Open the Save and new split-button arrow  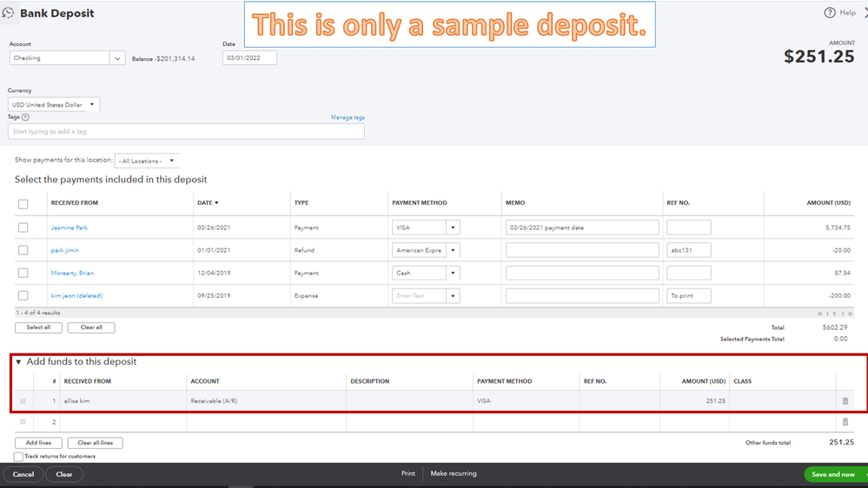coord(865,474)
